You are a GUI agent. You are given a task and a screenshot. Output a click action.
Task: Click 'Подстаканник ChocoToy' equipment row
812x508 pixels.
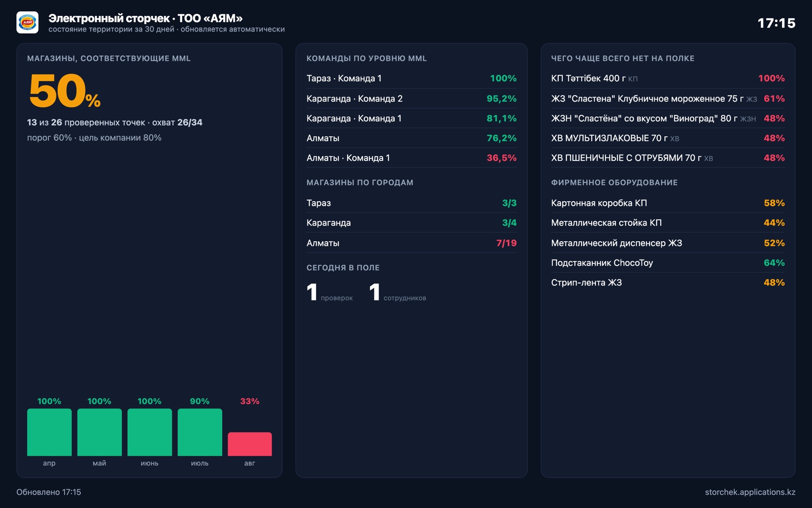[x=668, y=263]
